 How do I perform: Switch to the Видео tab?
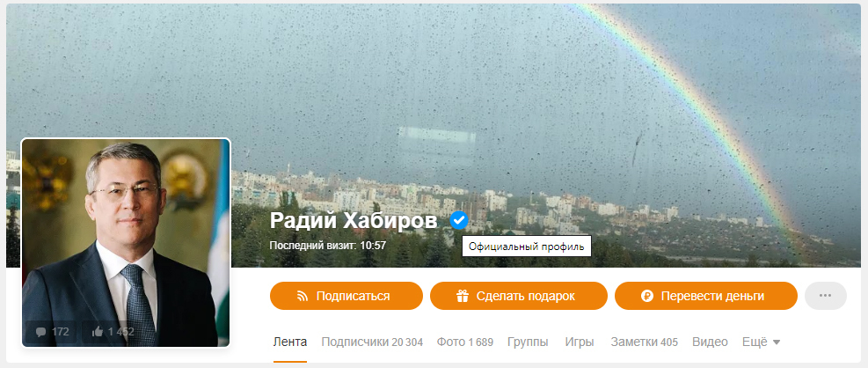(x=711, y=342)
